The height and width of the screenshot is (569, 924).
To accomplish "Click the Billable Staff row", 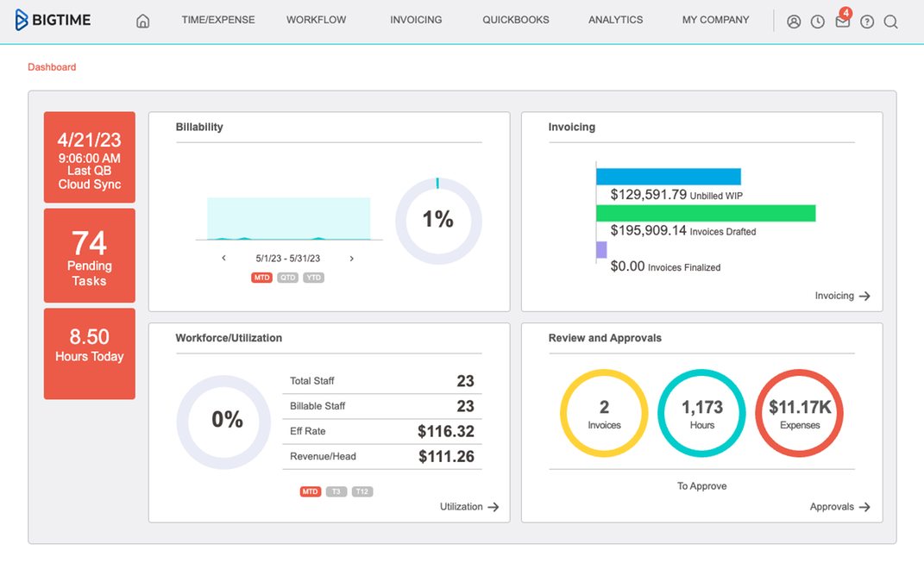I will point(382,406).
